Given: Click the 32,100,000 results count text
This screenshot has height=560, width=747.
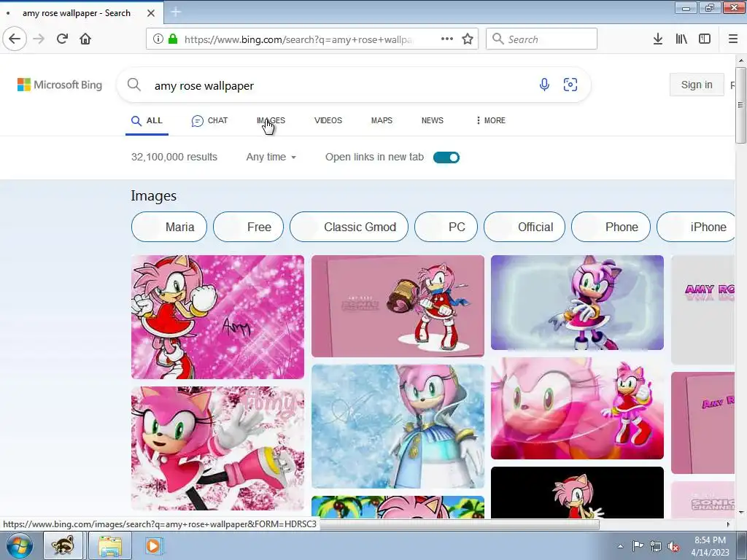Looking at the screenshot, I should [x=174, y=157].
